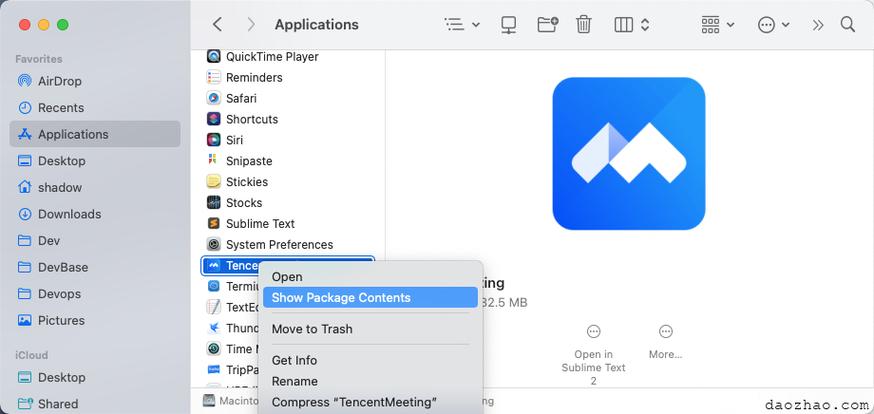Image resolution: width=874 pixels, height=414 pixels.
Task: Choose Rename in the context menu
Action: [x=370, y=381]
